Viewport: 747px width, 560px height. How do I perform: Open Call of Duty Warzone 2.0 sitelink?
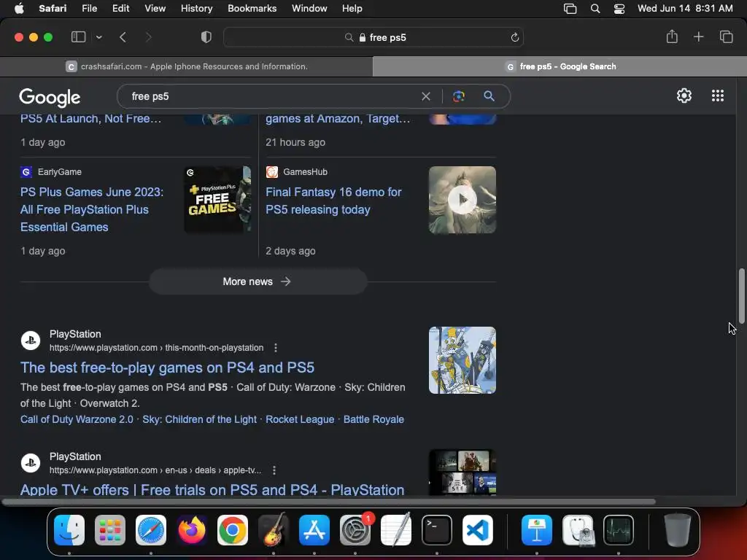coord(77,419)
